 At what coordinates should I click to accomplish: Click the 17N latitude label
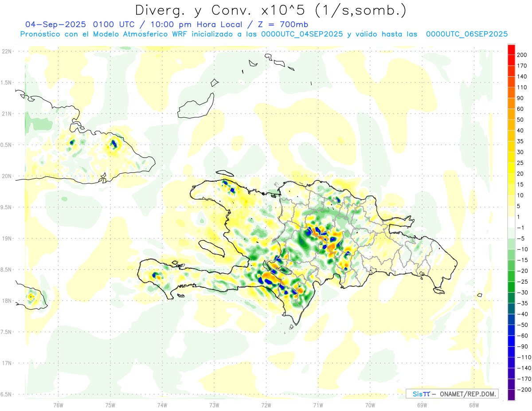point(7,363)
